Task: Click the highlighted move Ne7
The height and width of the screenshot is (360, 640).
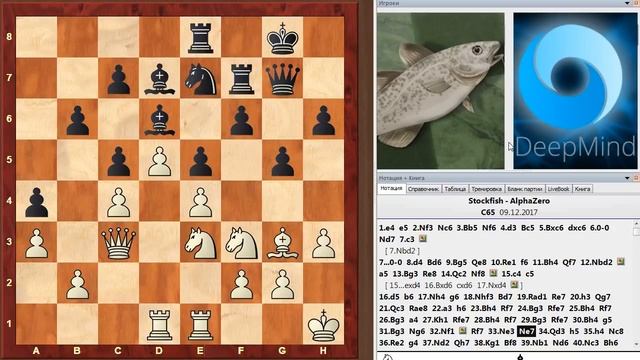Action: point(526,331)
